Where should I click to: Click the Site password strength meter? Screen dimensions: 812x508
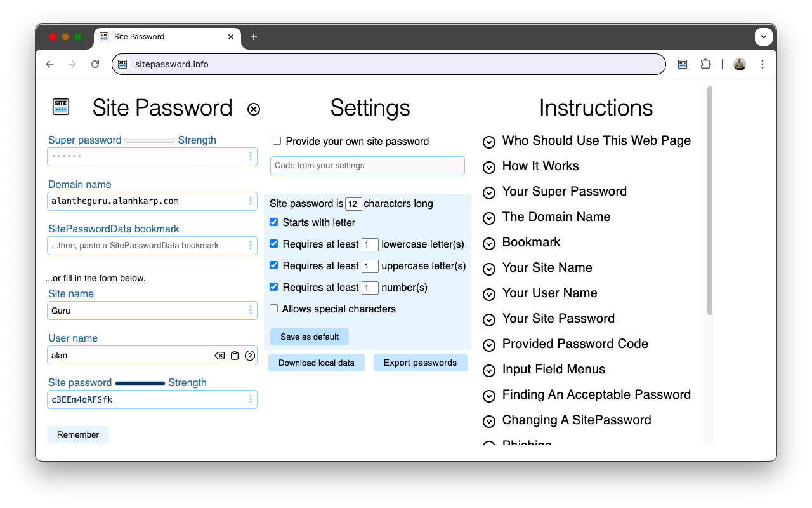140,383
